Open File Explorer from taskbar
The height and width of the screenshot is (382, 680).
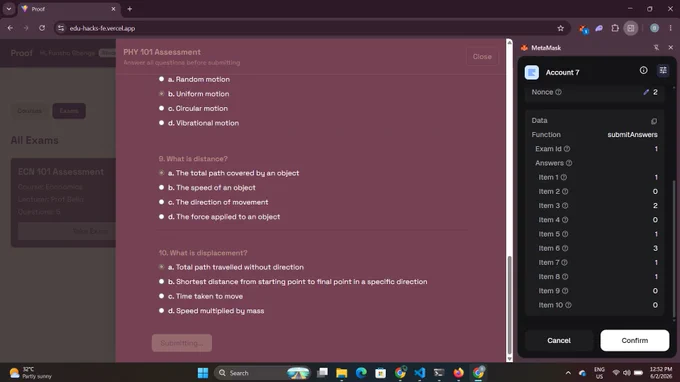tap(341, 373)
